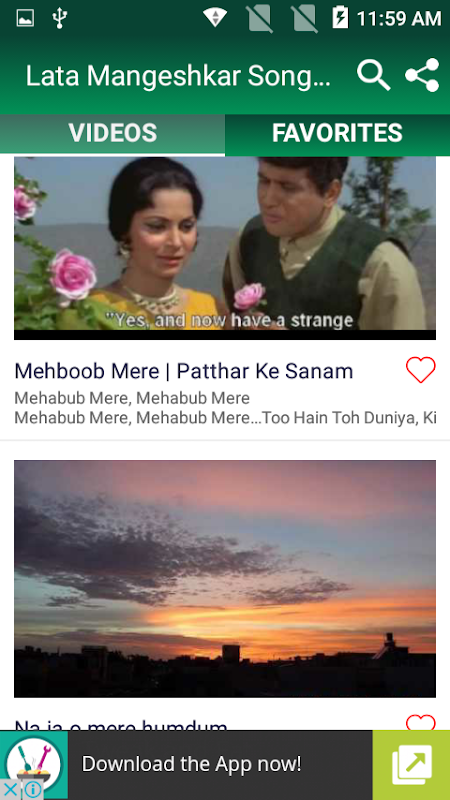The height and width of the screenshot is (800, 450).
Task: Open the sunset sky video thumbnail
Action: (x=225, y=579)
